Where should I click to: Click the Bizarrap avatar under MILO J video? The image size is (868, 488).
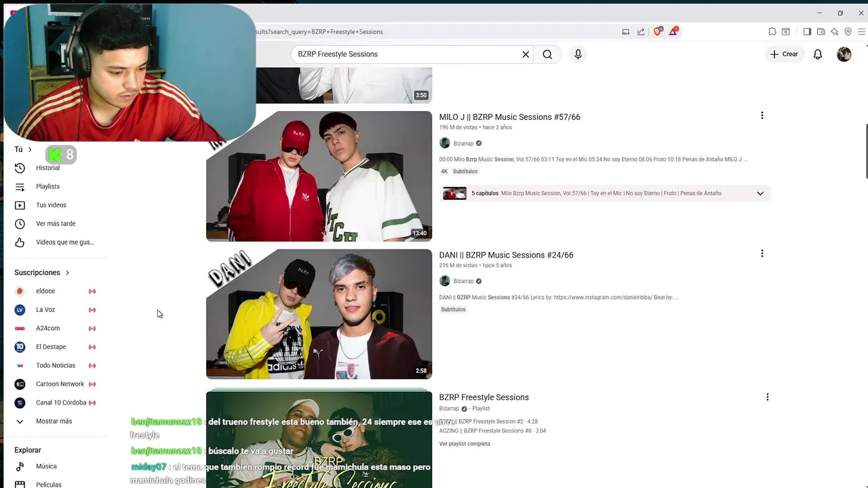click(x=445, y=143)
